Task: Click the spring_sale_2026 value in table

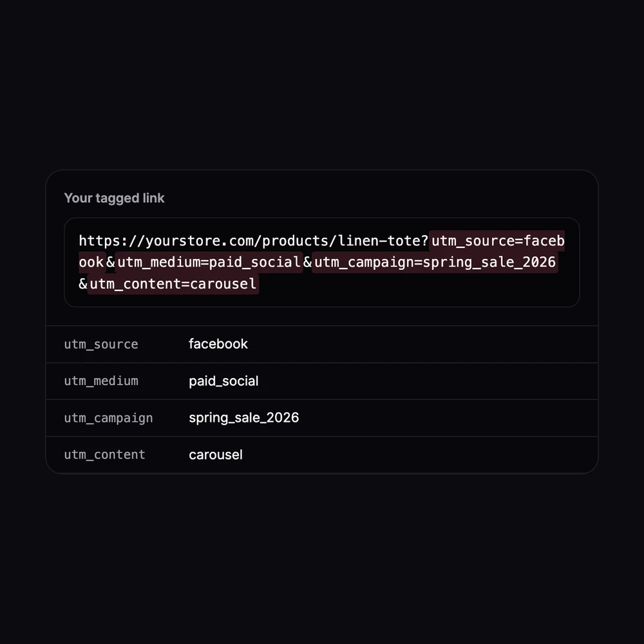Action: (243, 418)
